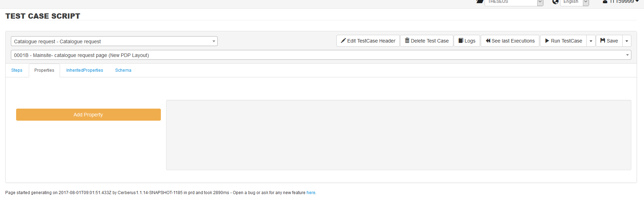Select the Properties tab
The height and width of the screenshot is (205, 644).
[44, 70]
